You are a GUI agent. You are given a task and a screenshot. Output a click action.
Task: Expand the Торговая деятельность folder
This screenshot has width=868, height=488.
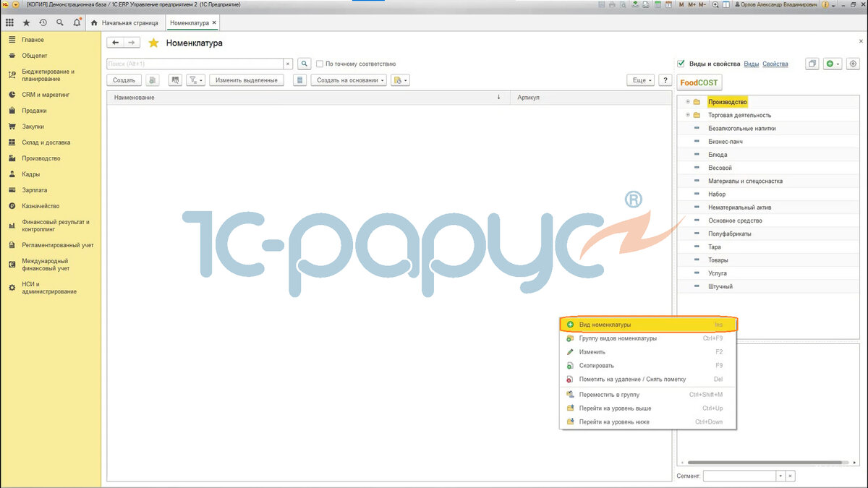click(x=688, y=115)
